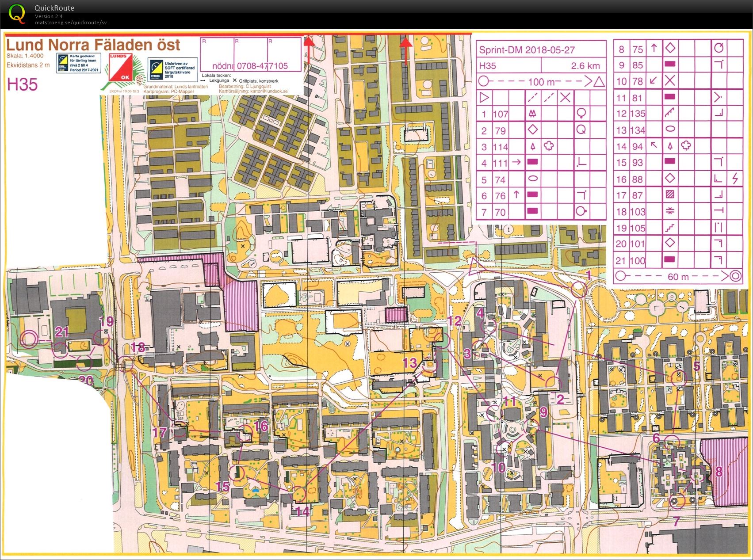The width and height of the screenshot is (753, 560).
Task: Click control code 103 in the description table
Action: click(638, 212)
